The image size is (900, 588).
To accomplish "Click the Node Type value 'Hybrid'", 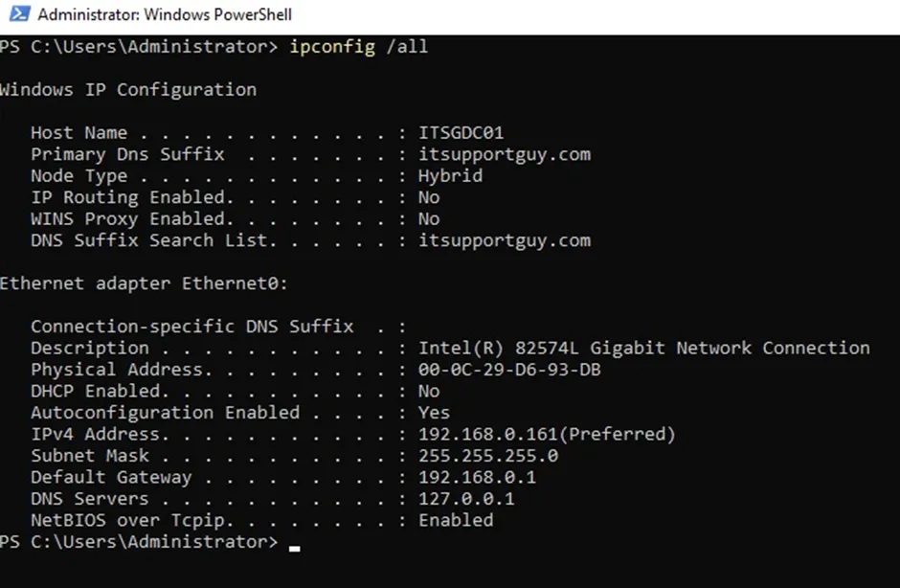I will (x=450, y=176).
